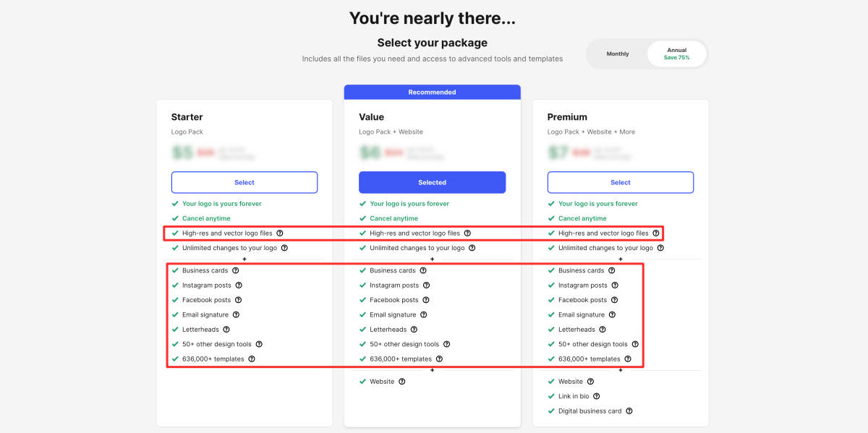Switch billing to Monthly

point(618,54)
